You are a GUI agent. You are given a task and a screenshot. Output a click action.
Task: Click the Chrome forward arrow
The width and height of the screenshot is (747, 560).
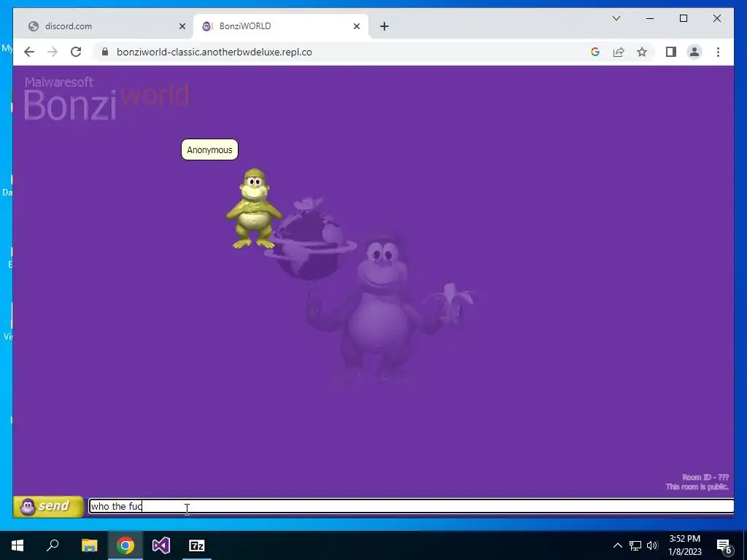click(x=53, y=52)
